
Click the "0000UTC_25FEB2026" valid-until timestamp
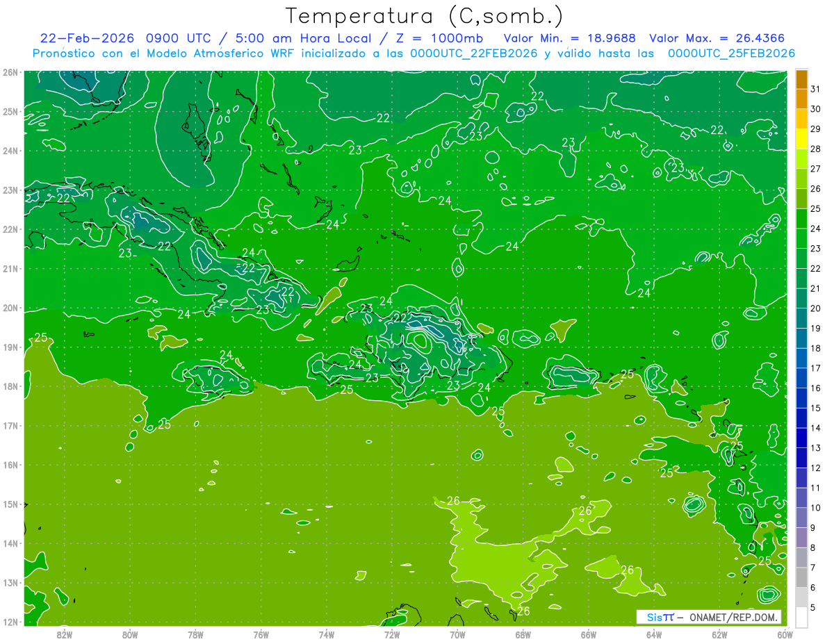point(731,53)
